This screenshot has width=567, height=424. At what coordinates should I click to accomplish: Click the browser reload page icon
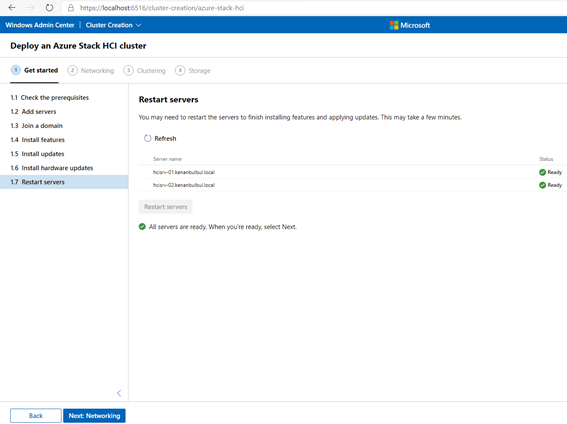49,8
